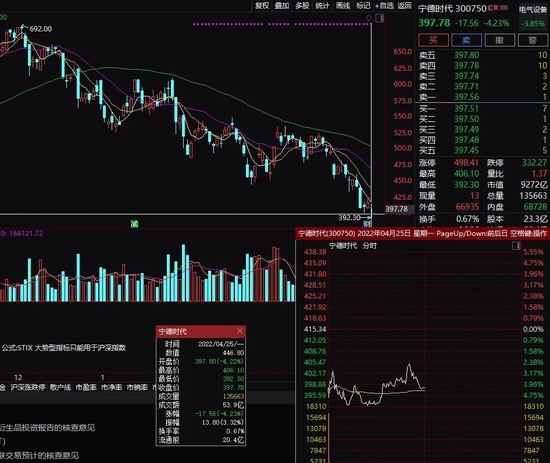Select the 市盈率 indicator tab
This screenshot has height=463, width=550.
pyautogui.click(x=86, y=387)
